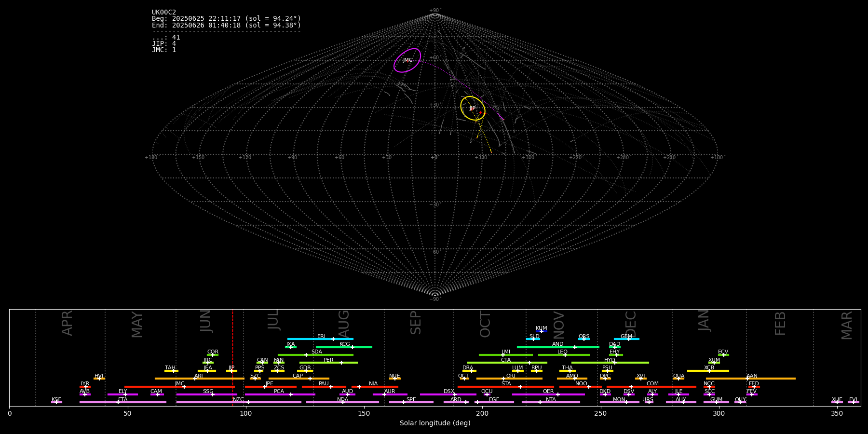Click the SLD shower marker
Image resolution: width=868 pixels, height=434 pixels.
click(x=533, y=339)
